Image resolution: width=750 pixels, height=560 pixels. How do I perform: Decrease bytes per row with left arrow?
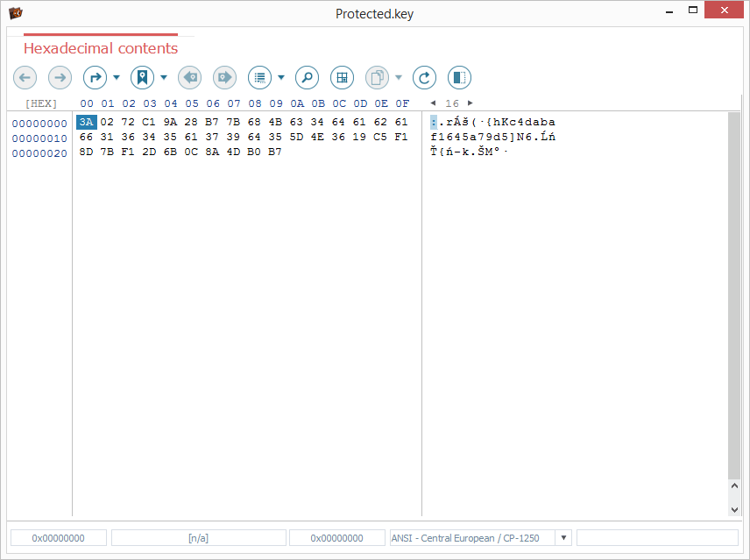tap(433, 103)
